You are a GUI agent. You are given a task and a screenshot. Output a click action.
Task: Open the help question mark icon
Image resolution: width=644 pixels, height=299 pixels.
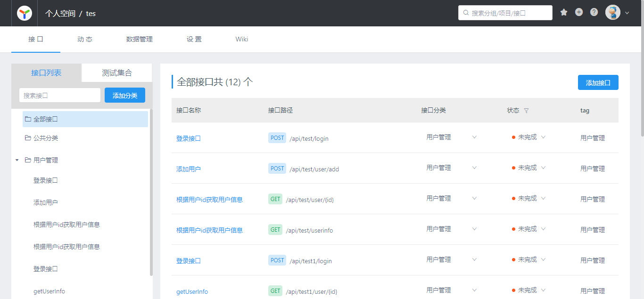click(x=594, y=12)
